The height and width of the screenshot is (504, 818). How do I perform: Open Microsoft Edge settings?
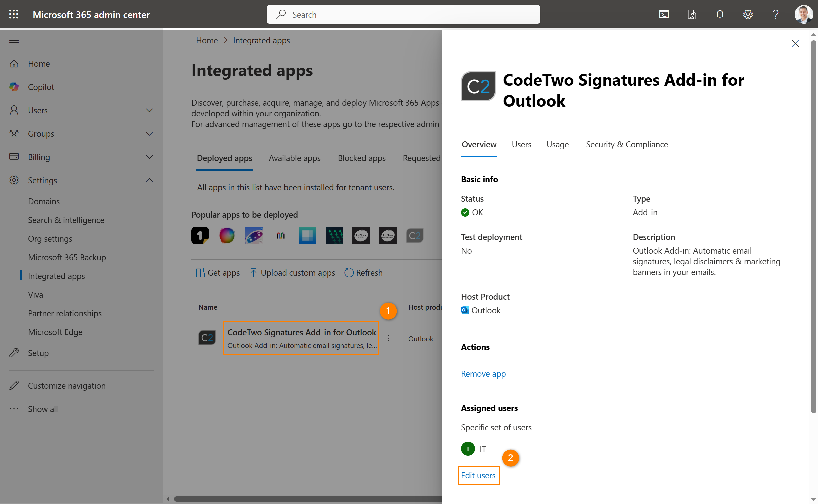click(x=55, y=332)
